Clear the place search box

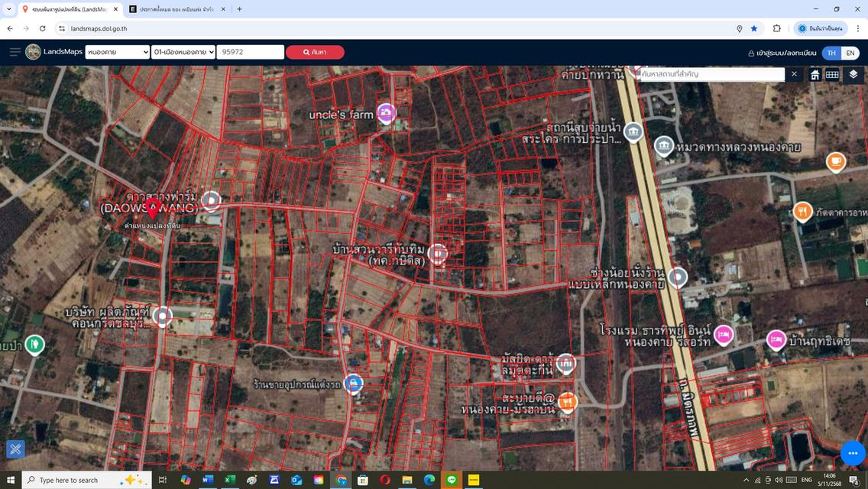(x=794, y=74)
